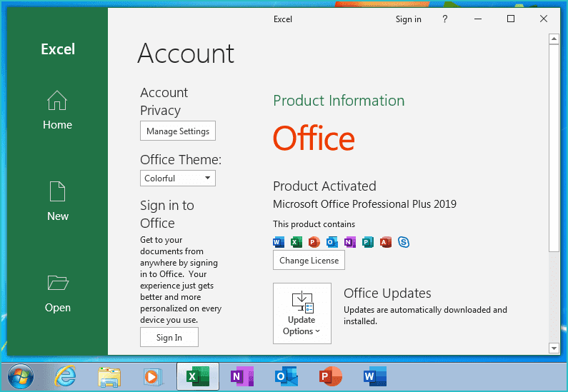Click the Product Information heading
Viewport: 568px width, 392px height.
tap(339, 101)
